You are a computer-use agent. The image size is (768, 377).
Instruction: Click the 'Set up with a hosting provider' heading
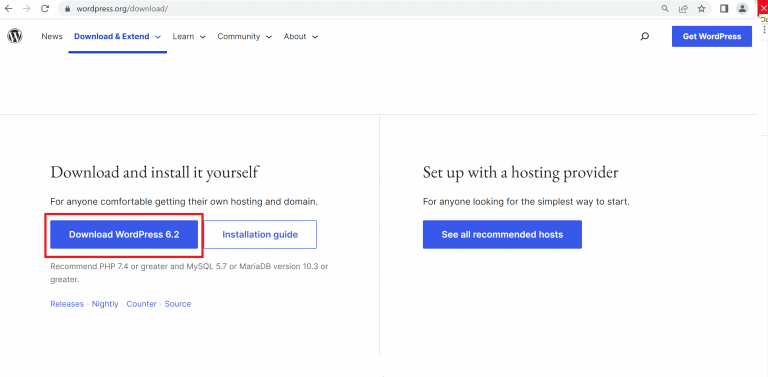tap(521, 172)
